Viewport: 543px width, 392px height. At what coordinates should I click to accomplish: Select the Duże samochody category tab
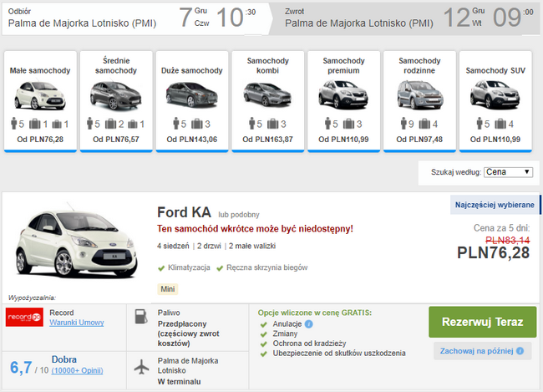(x=192, y=101)
